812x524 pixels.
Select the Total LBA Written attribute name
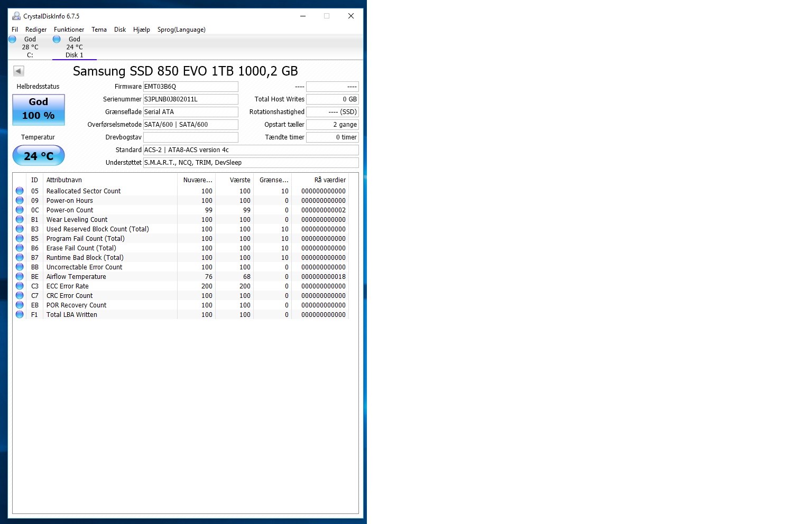click(72, 315)
